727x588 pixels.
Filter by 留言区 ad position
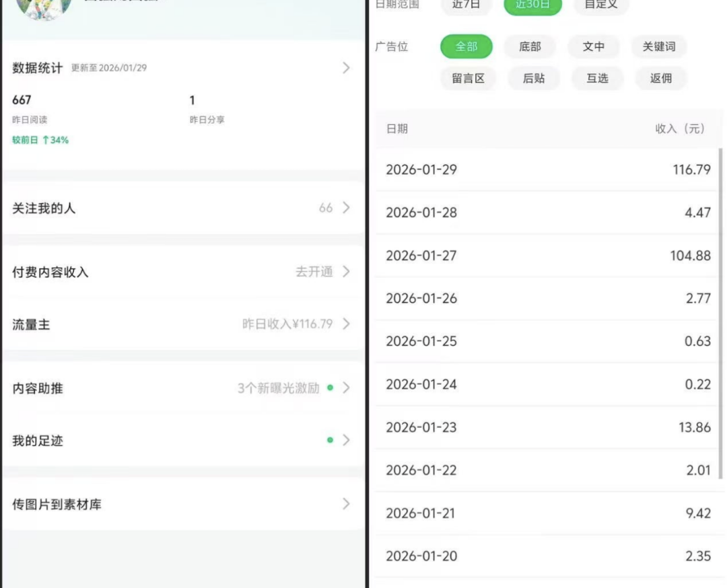[468, 78]
